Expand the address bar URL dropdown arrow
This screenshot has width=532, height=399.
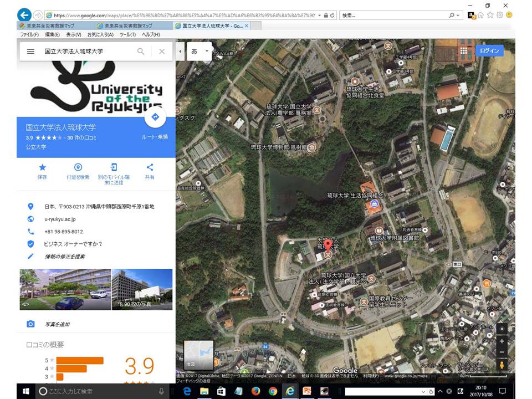tap(320, 16)
